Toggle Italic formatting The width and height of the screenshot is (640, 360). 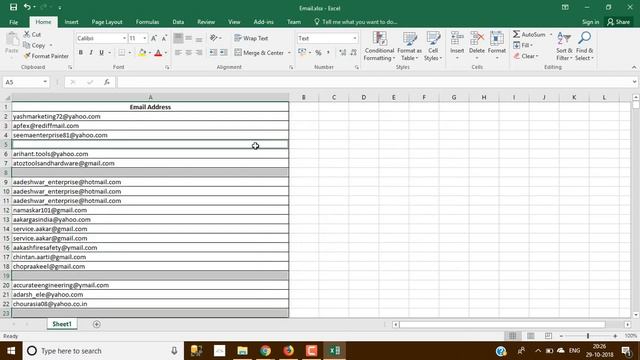[x=91, y=53]
